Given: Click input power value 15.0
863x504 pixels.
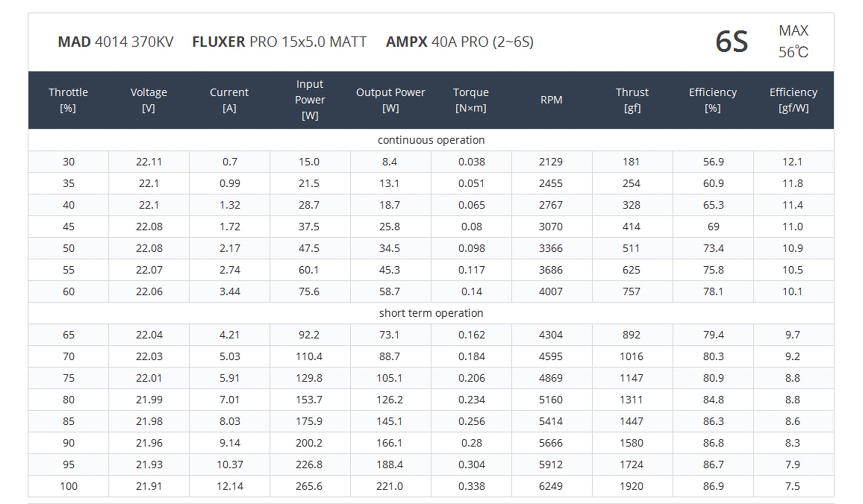Looking at the screenshot, I should (x=309, y=162).
